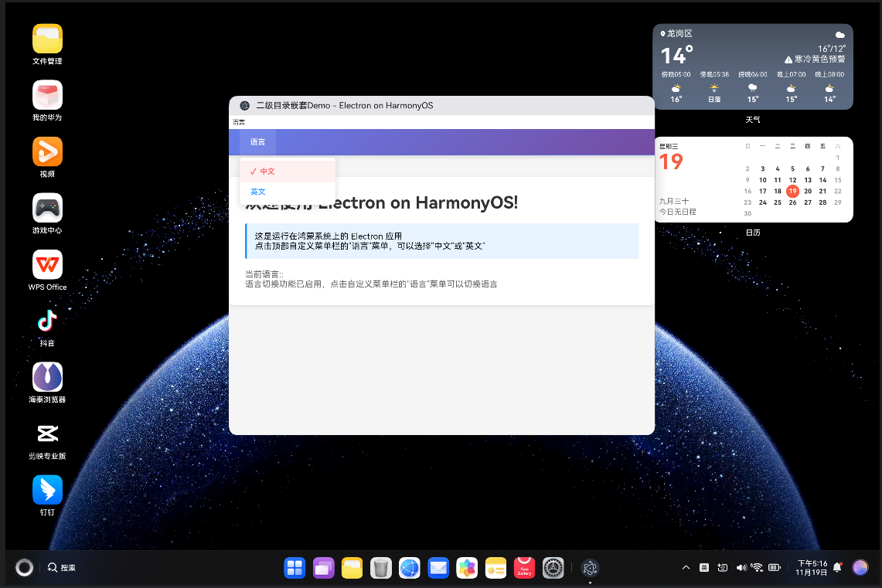Viewport: 882px width, 588px height.
Task: Select date 12 in the calendar widget
Action: [x=792, y=180]
